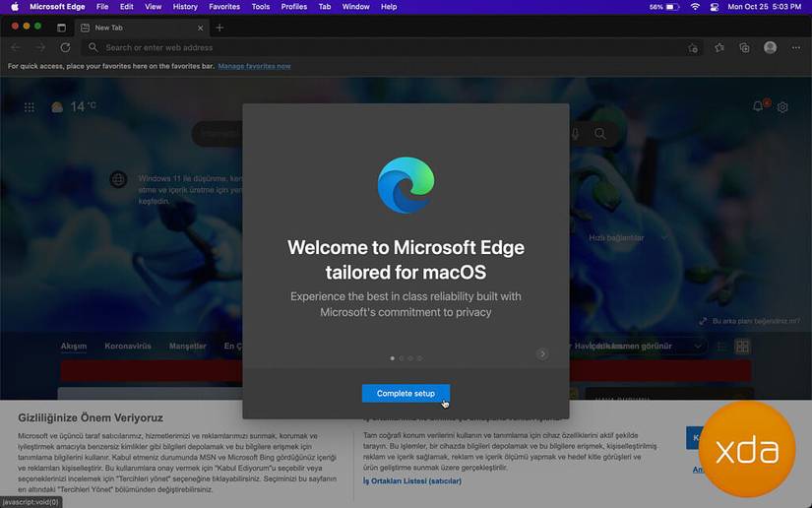This screenshot has width=812, height=508.
Task: Click the expand background icon
Action: (x=703, y=321)
